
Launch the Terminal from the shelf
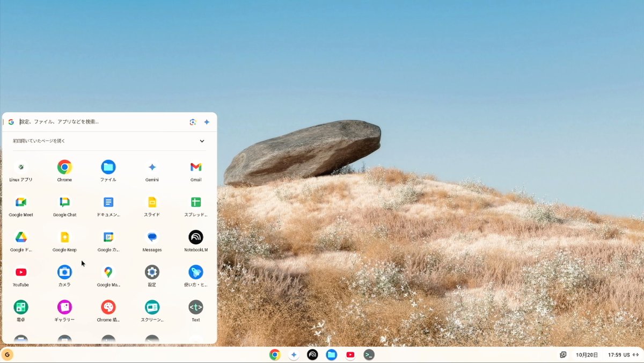point(369,354)
